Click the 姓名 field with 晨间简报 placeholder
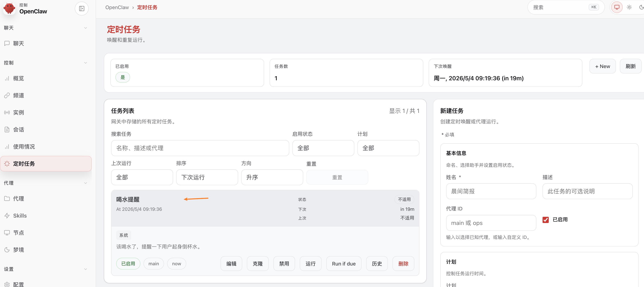 (x=491, y=191)
